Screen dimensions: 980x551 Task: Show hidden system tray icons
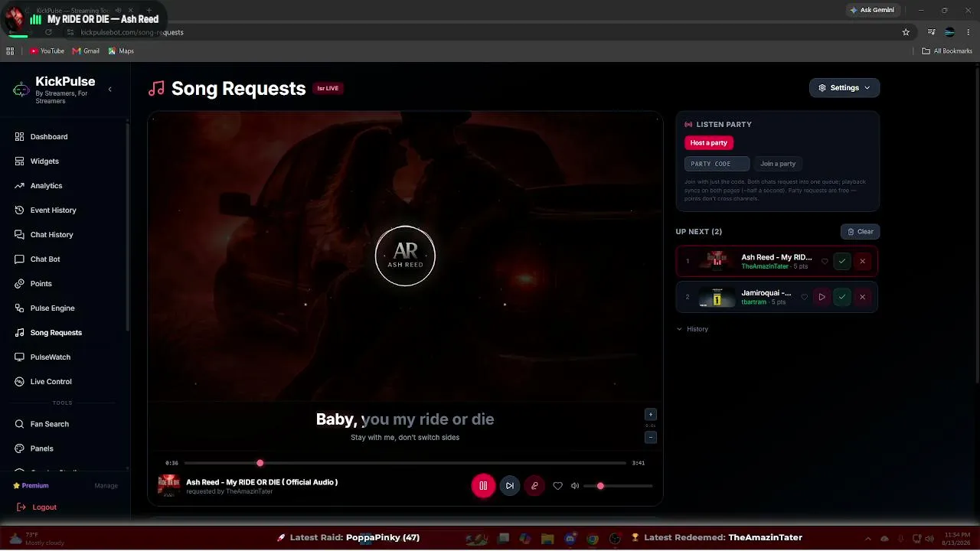868,539
